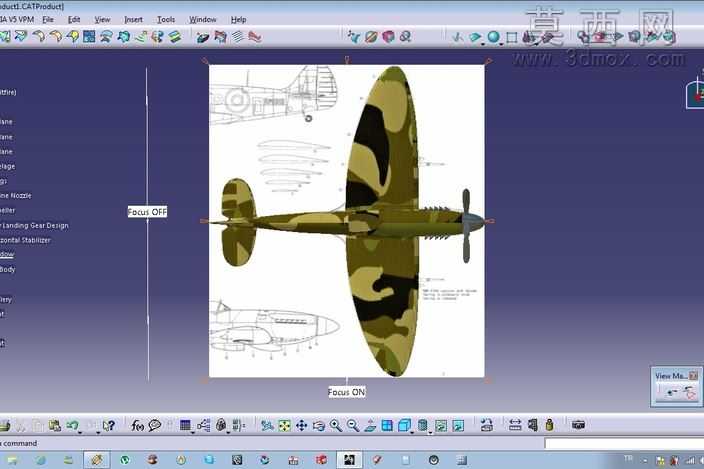This screenshot has width=704, height=469.
Task: Click the knowledge tree-structure icon
Action: (203, 425)
